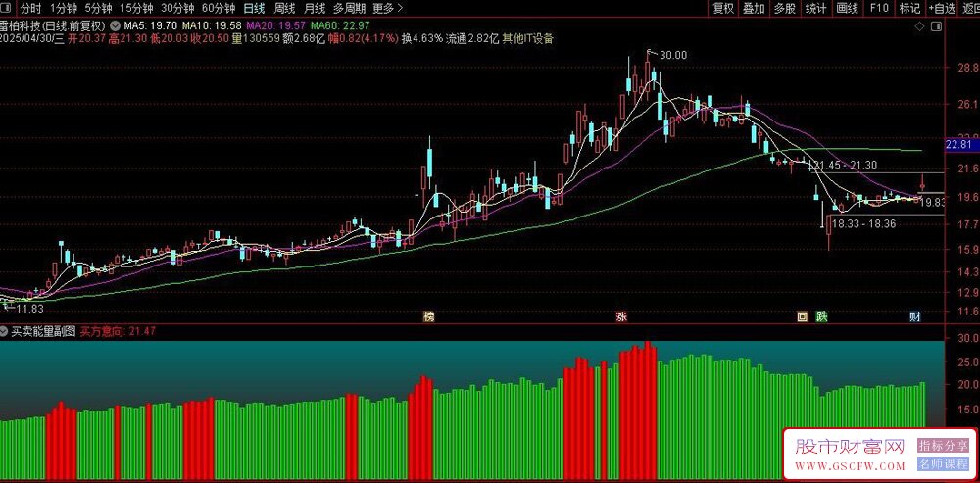Click the 买卖能量副图 sub-chart title
This screenshot has height=483, width=980.
(44, 332)
